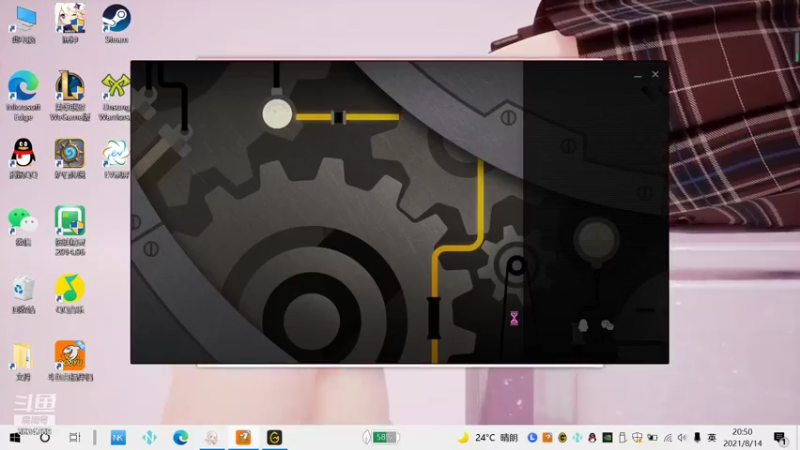Open the This PC desktop shortcut

[23, 24]
